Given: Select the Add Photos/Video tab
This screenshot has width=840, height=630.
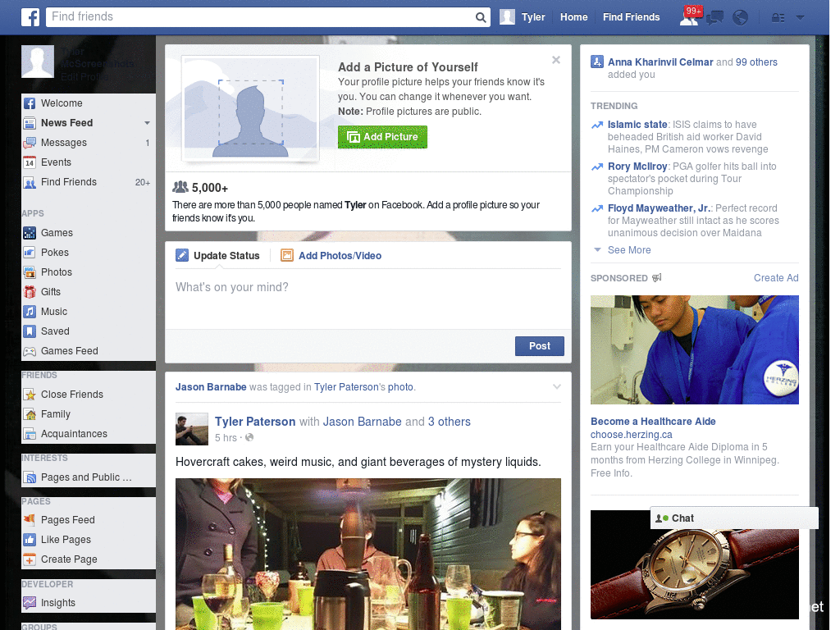Looking at the screenshot, I should tap(331, 256).
